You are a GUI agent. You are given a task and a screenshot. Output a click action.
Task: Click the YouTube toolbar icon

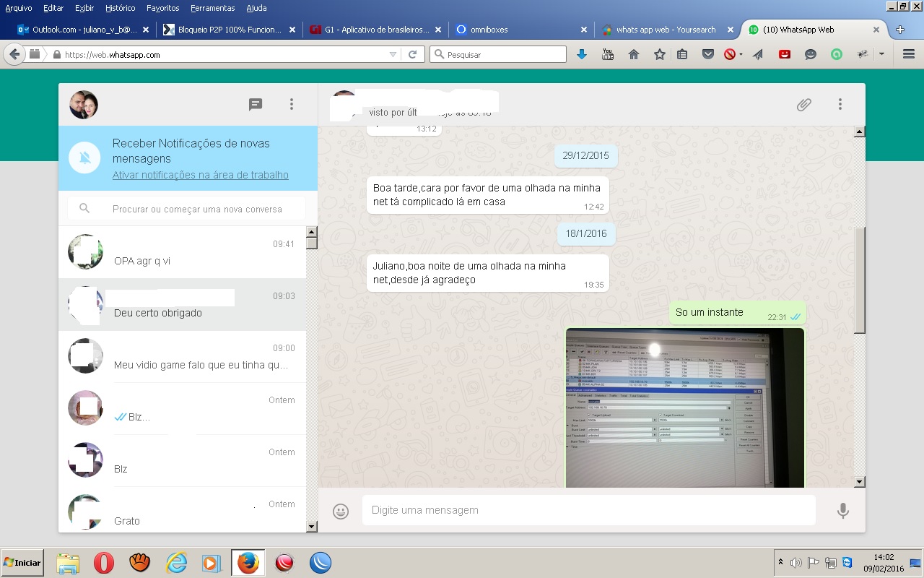point(608,54)
